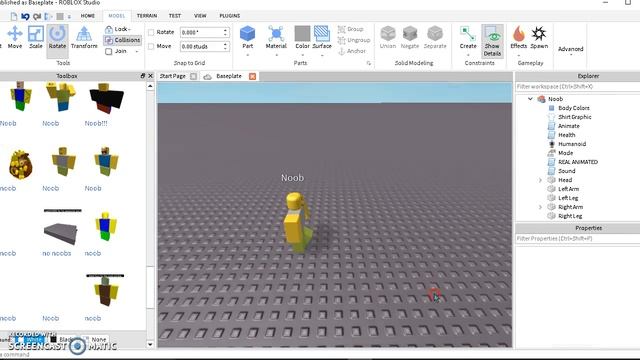The height and width of the screenshot is (360, 640).
Task: Click the new file icon
Action: click(13, 16)
